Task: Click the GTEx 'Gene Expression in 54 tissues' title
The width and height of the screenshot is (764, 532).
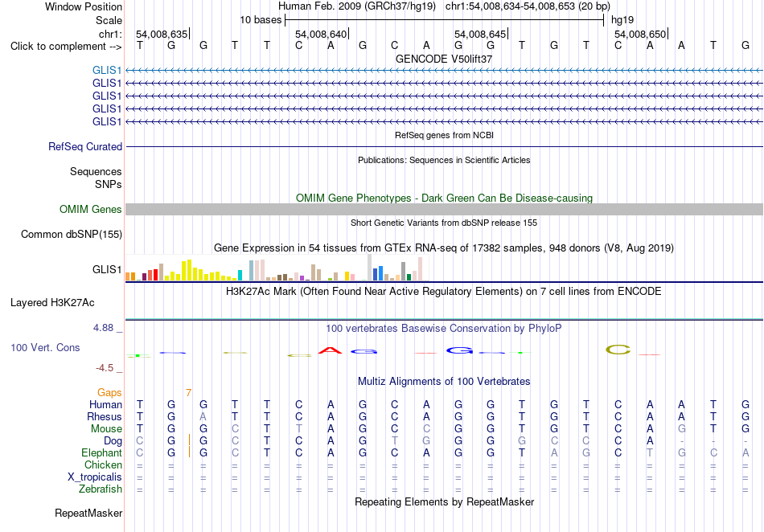Action: [444, 248]
